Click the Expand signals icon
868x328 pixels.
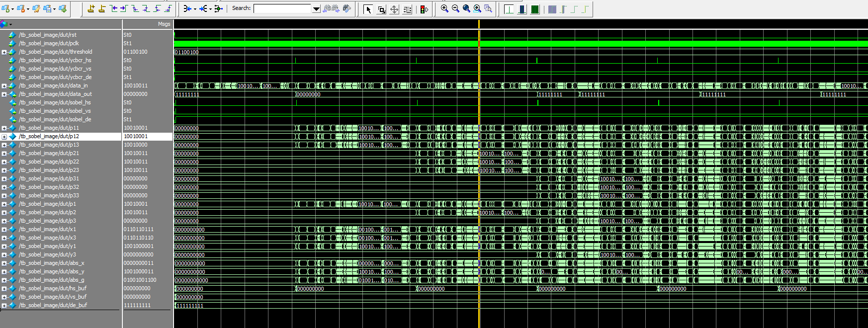(x=203, y=8)
